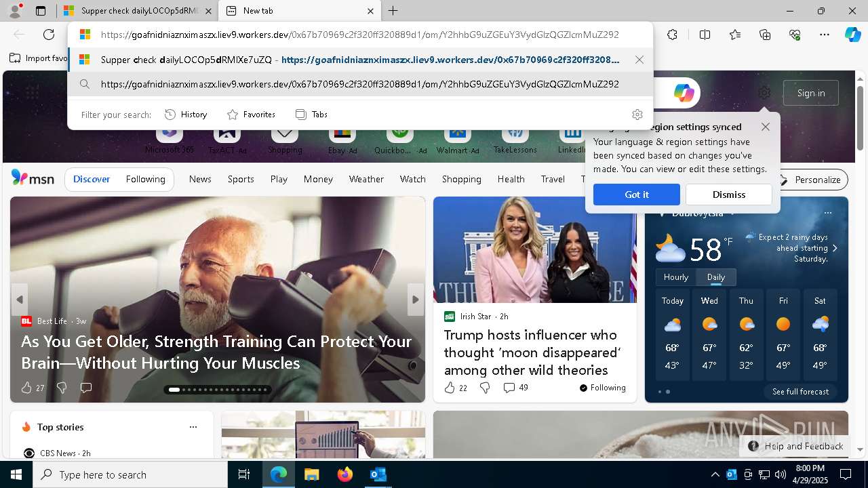The width and height of the screenshot is (868, 488).
Task: Close the region settings synced popup
Action: coord(766,127)
